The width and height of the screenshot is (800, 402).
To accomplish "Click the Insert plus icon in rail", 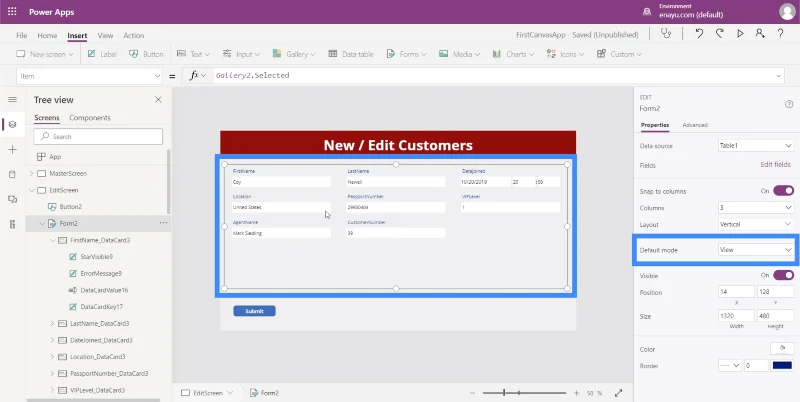I will pos(13,149).
